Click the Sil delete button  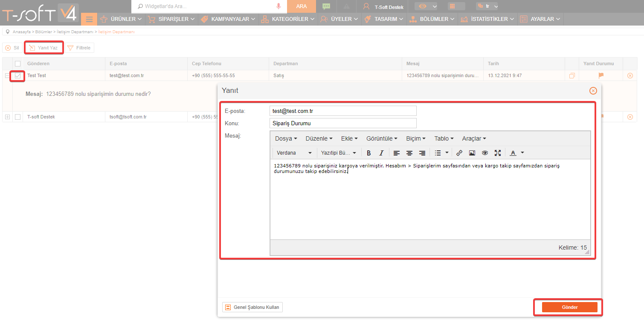pos(12,48)
